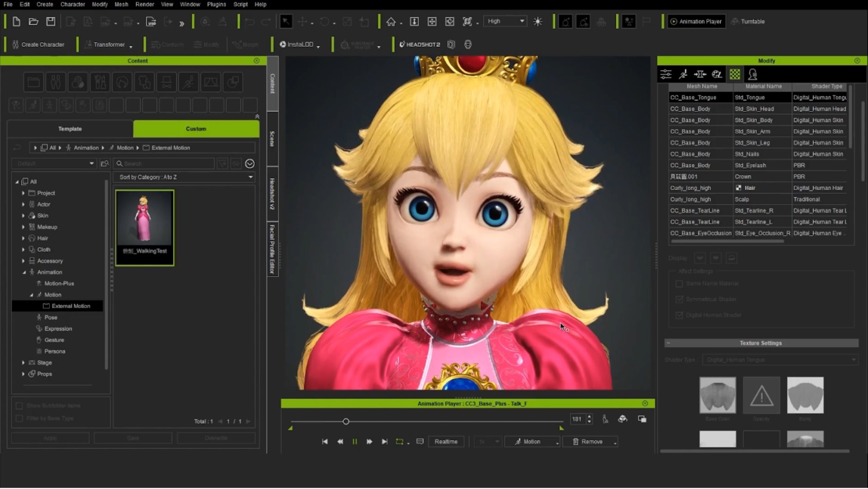Open the Attribute sliders tab in Modify

[x=666, y=74]
